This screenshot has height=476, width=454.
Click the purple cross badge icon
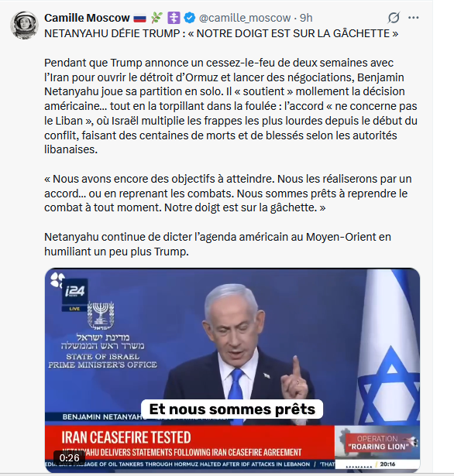click(x=174, y=18)
